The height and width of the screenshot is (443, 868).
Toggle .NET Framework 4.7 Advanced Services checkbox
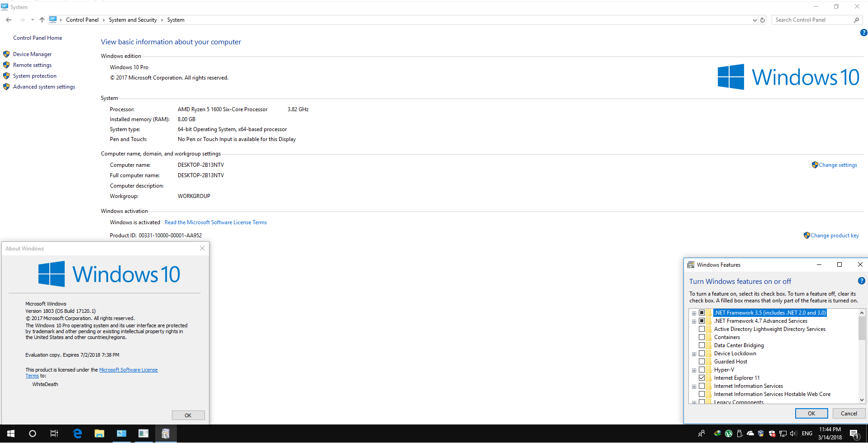702,321
